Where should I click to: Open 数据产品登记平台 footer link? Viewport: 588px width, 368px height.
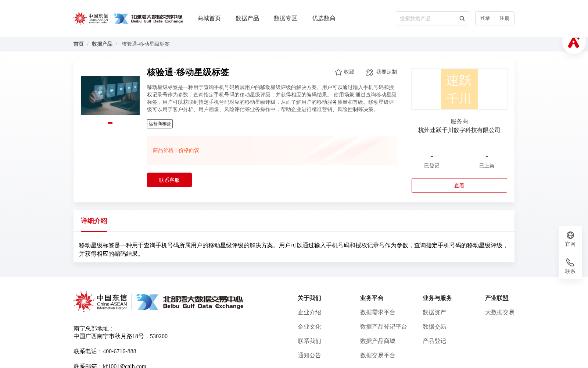coord(384,327)
